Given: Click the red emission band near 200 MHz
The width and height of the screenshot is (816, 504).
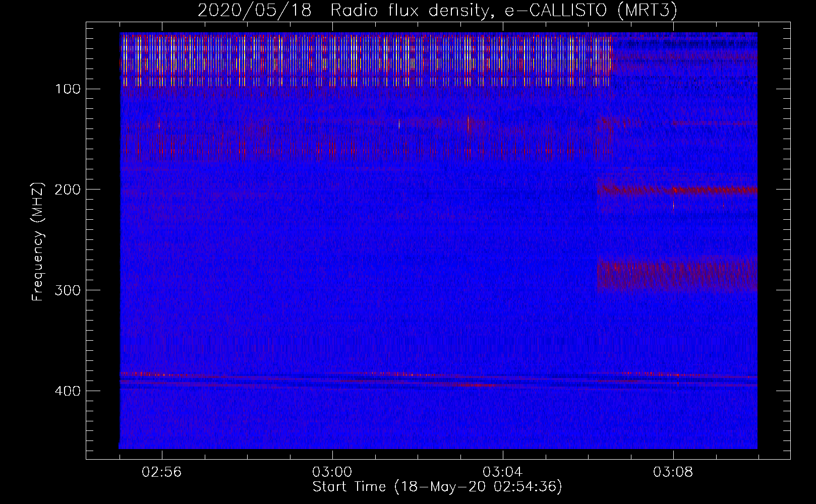Looking at the screenshot, I should coord(706,190).
